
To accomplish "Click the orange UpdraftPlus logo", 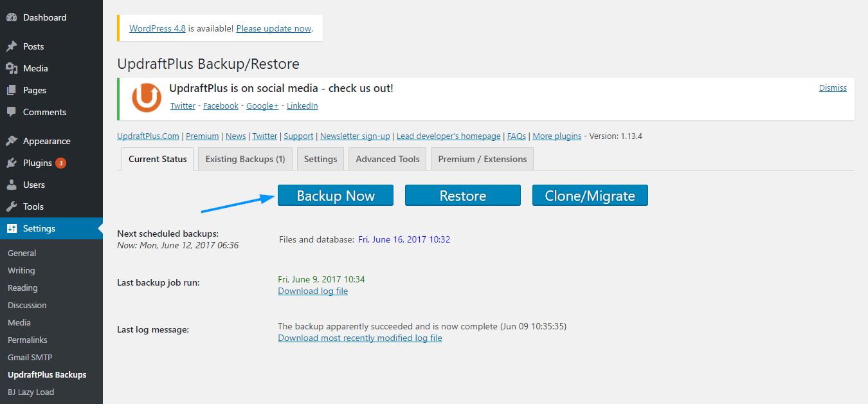I will (x=147, y=98).
